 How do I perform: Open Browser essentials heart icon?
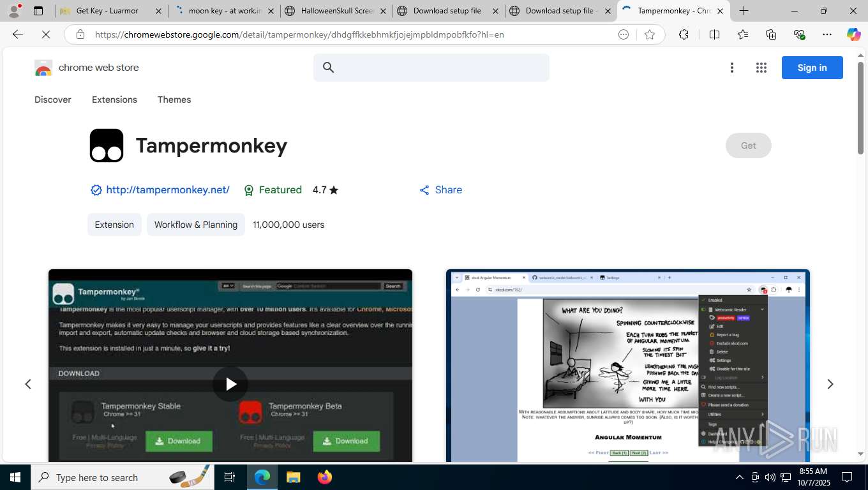(x=799, y=34)
